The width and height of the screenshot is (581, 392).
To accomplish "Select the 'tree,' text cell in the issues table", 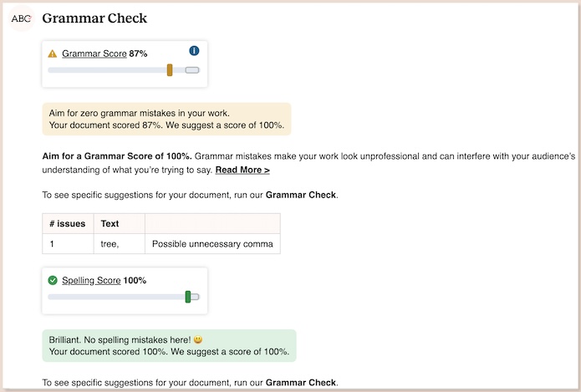I will tap(120, 244).
